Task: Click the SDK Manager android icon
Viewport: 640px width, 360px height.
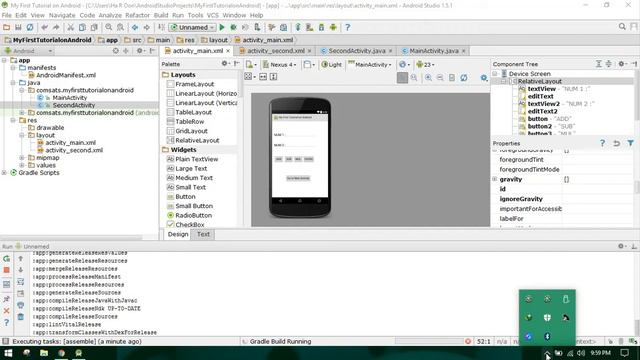Action: tap(333, 27)
